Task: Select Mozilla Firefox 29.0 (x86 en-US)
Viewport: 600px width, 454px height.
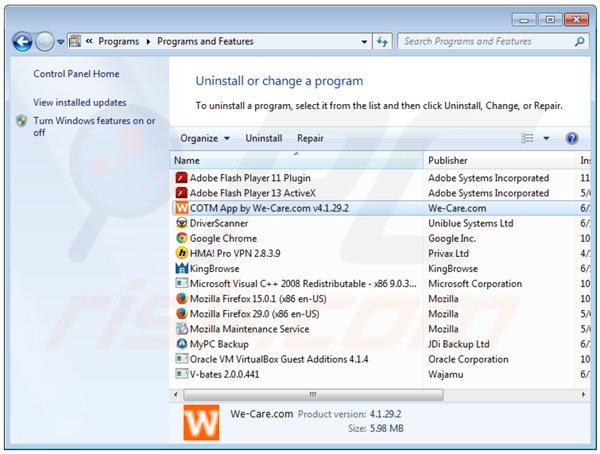Action: coord(254,314)
